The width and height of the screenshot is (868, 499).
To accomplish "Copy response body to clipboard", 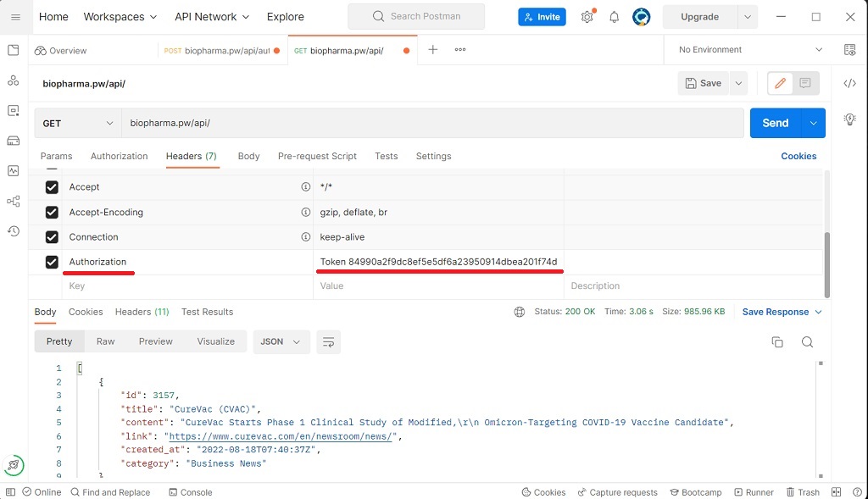I will click(777, 342).
